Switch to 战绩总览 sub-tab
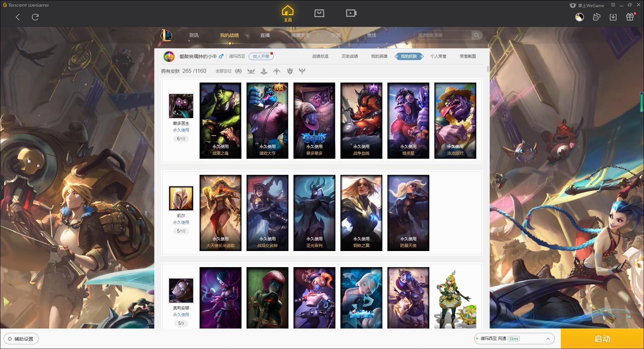The height and width of the screenshot is (349, 644). [320, 56]
